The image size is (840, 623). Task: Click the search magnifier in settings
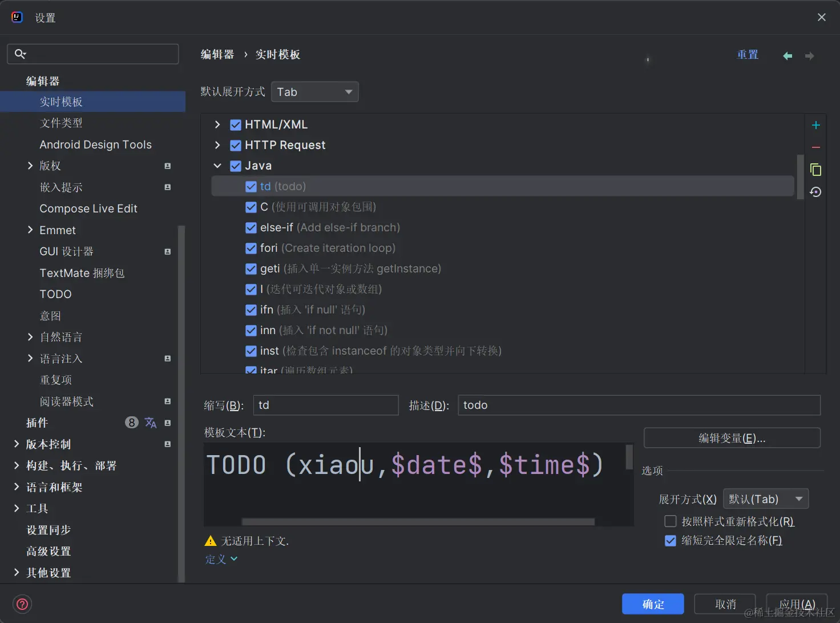click(21, 53)
